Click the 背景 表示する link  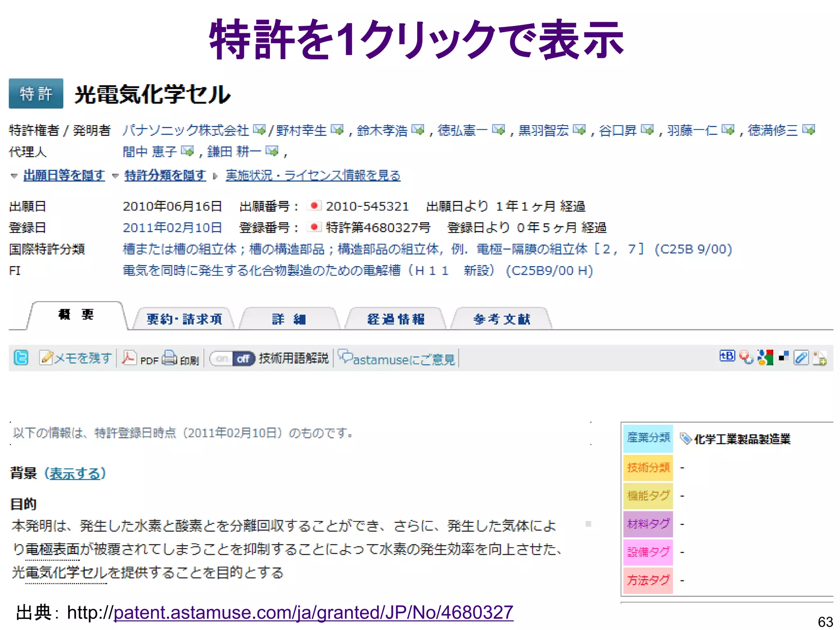[75, 473]
